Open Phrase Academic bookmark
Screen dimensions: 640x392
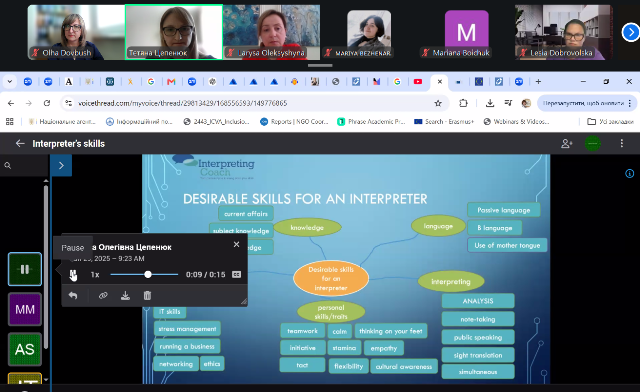coord(371,121)
